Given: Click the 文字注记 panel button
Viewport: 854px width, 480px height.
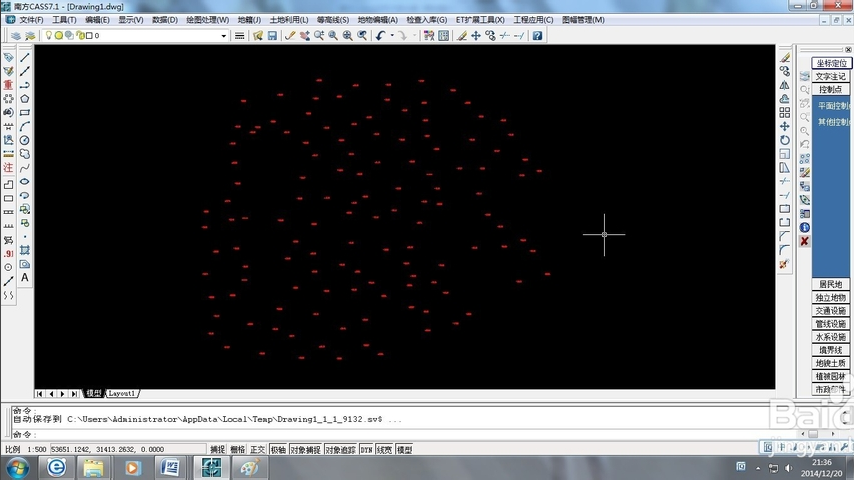Looking at the screenshot, I should click(831, 76).
